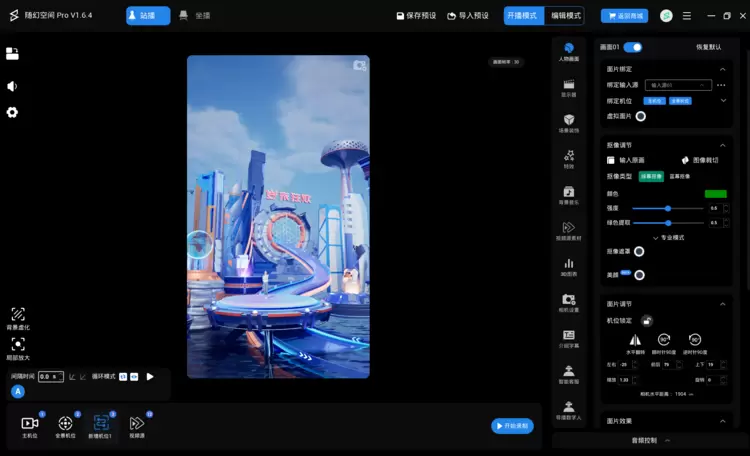Image resolution: width=750 pixels, height=456 pixels.
Task: Open the 相机设置 camera settings panel
Action: point(568,299)
